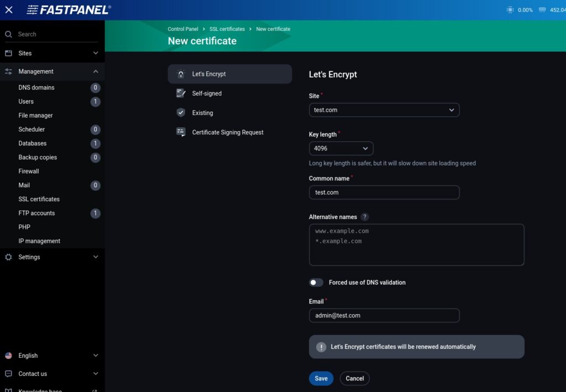The width and height of the screenshot is (566, 392).
Task: Click the Users count badge showing 1
Action: [95, 101]
